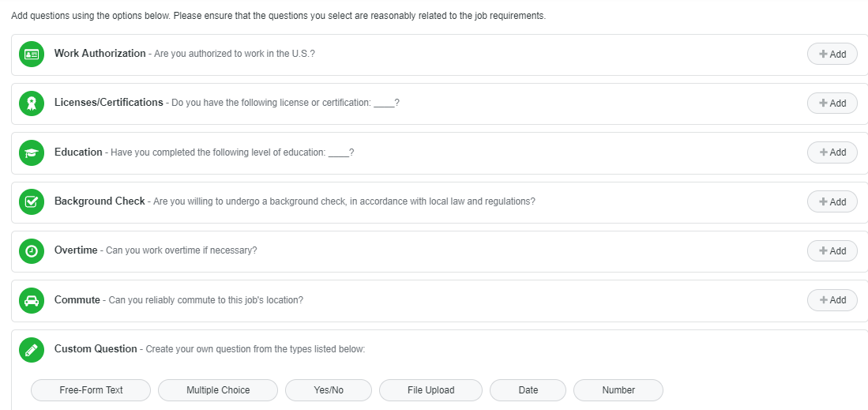Choose Multiple Choice custom question type
The image size is (868, 410).
218,390
